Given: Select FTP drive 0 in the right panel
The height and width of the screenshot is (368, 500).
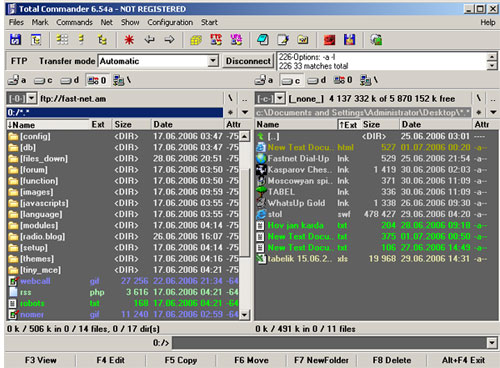Looking at the screenshot, I should [x=343, y=80].
